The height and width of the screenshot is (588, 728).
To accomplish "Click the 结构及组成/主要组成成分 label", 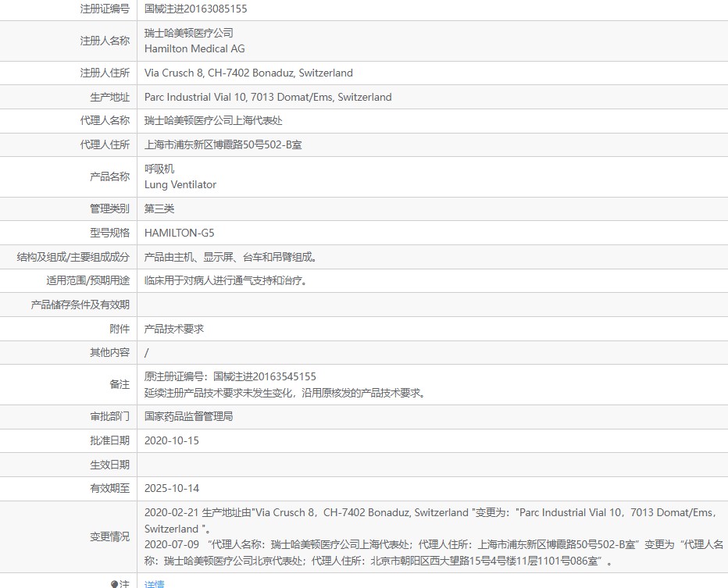I will [x=73, y=257].
